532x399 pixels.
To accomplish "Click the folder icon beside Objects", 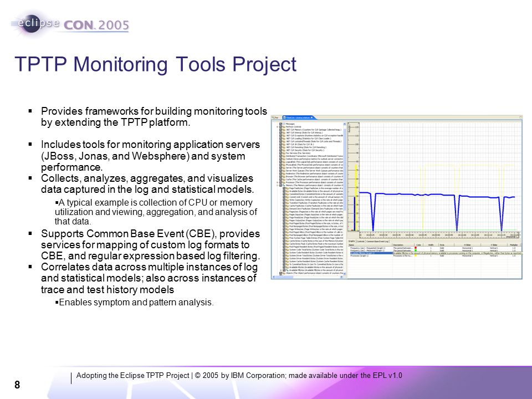I will point(284,273).
